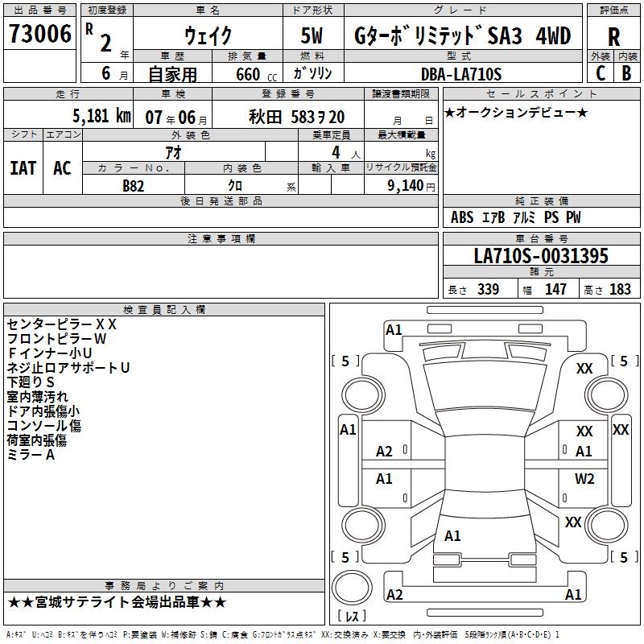
Task: Click note ネジ止ロアサポートU
Action: pos(68,368)
